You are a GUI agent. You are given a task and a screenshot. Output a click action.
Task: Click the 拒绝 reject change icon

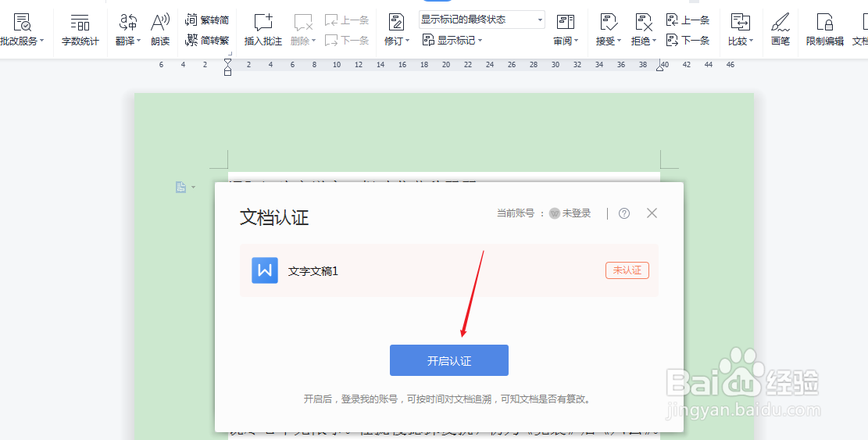[643, 23]
